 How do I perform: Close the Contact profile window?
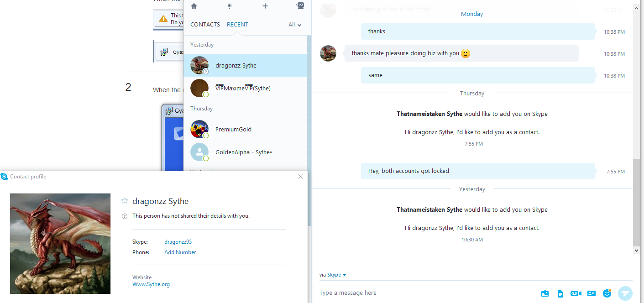pyautogui.click(x=300, y=177)
